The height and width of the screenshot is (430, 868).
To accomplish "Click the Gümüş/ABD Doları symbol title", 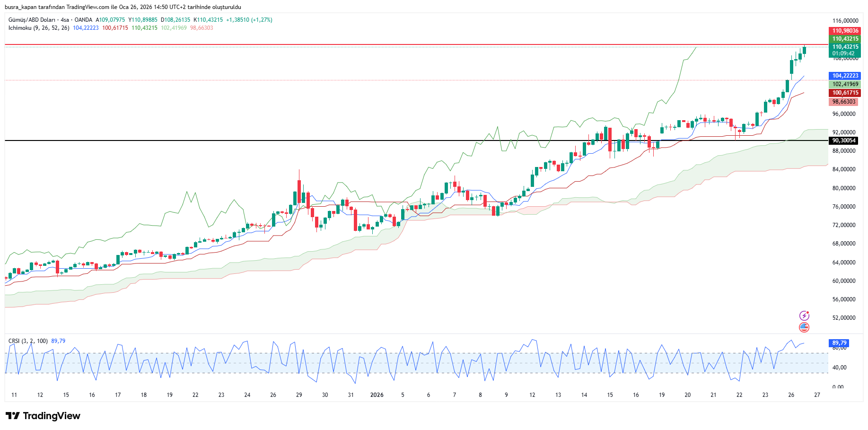I will click(x=31, y=20).
